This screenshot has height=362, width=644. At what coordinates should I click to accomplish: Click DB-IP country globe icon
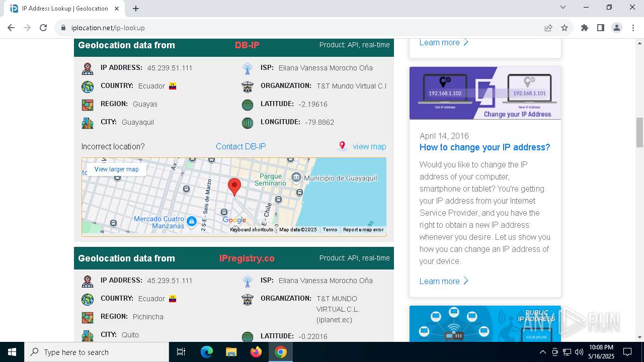pyautogui.click(x=88, y=86)
